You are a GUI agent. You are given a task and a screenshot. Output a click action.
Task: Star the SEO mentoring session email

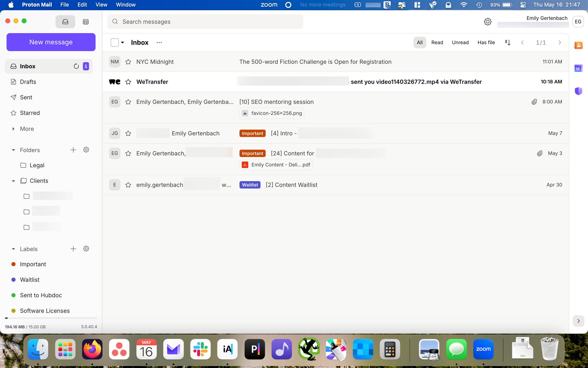point(128,102)
